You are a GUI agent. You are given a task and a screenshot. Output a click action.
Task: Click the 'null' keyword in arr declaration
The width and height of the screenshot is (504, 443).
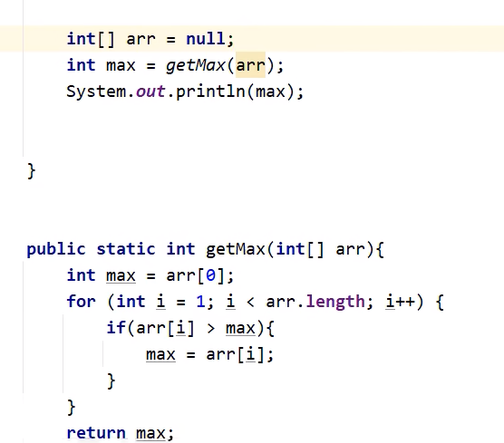pyautogui.click(x=206, y=39)
